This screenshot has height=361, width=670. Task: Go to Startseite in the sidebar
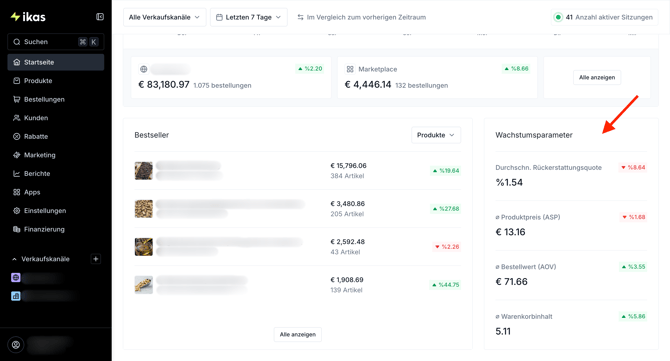tap(56, 62)
